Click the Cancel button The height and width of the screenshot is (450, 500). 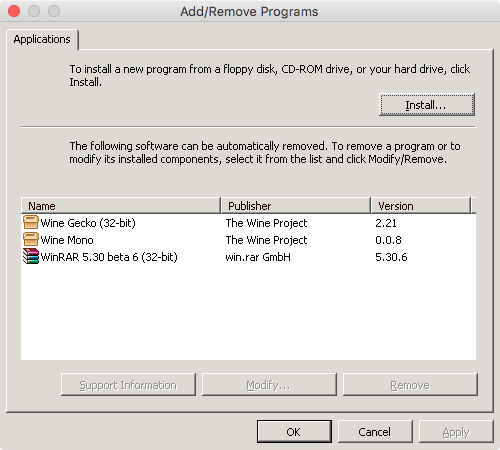click(x=375, y=432)
